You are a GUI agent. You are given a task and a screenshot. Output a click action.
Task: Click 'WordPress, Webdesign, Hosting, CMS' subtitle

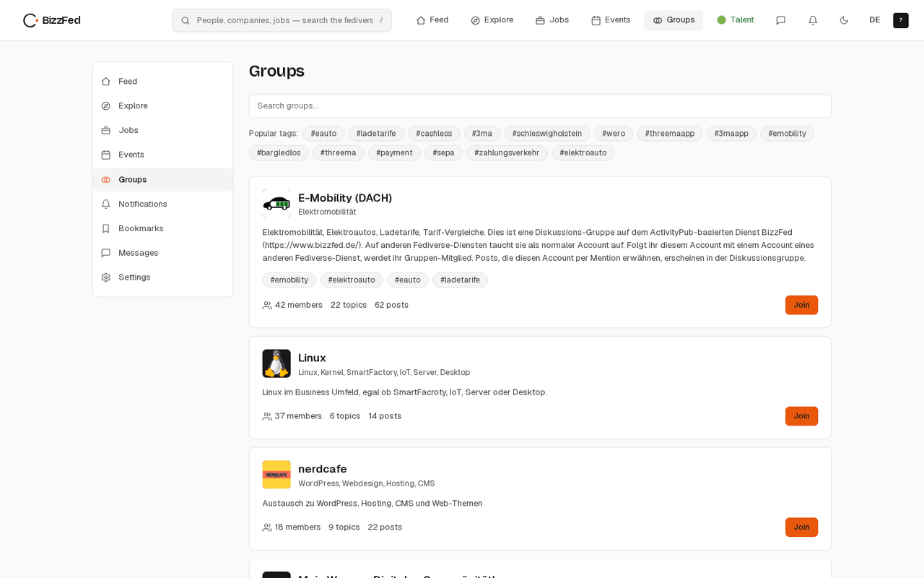[x=367, y=484]
